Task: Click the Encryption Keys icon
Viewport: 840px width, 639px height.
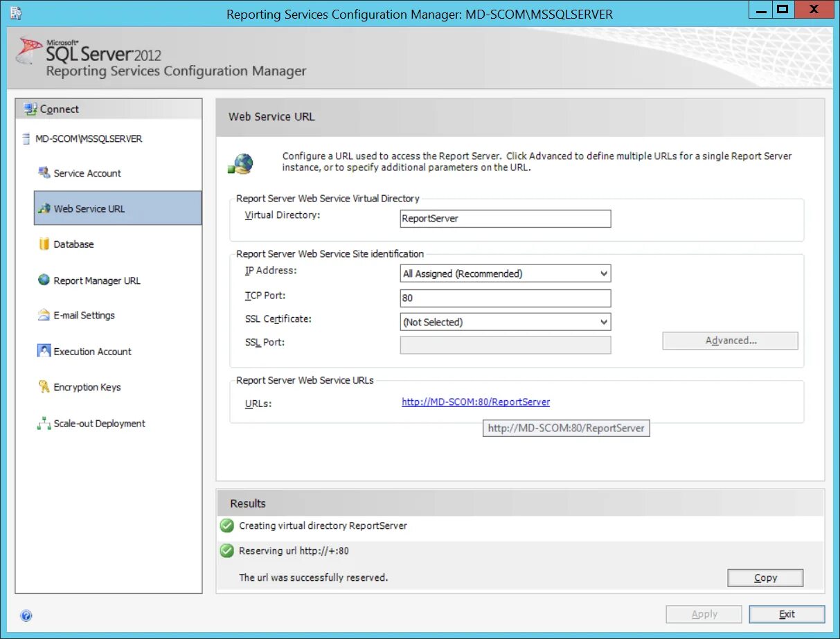Action: (44, 387)
